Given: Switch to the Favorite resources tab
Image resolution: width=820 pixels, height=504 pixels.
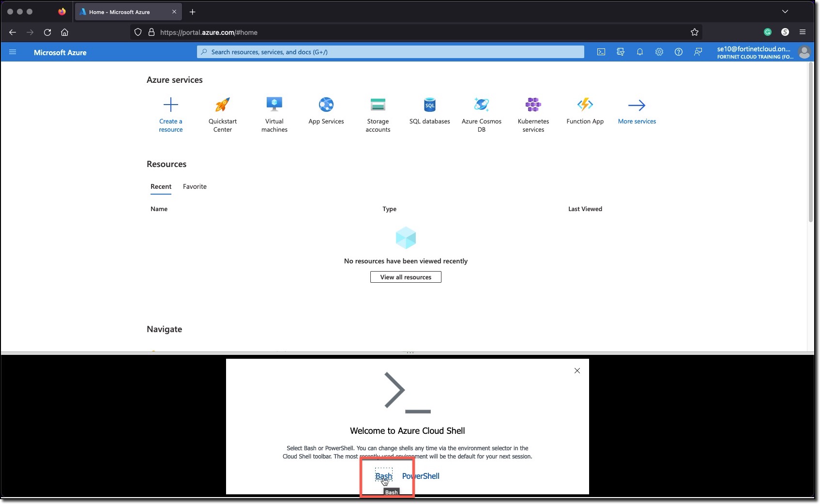Looking at the screenshot, I should tap(195, 187).
